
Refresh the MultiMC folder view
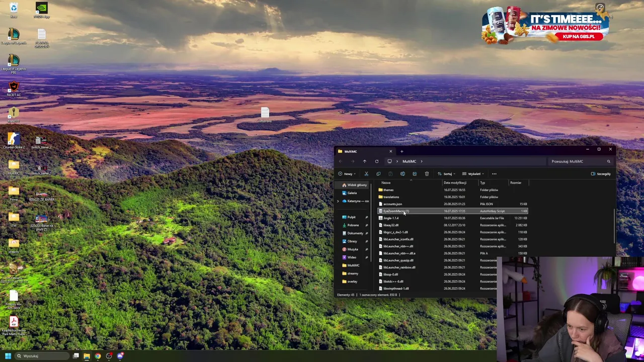(x=376, y=161)
